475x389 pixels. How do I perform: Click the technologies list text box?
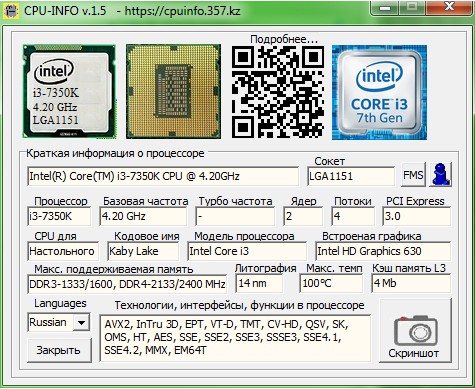235,338
